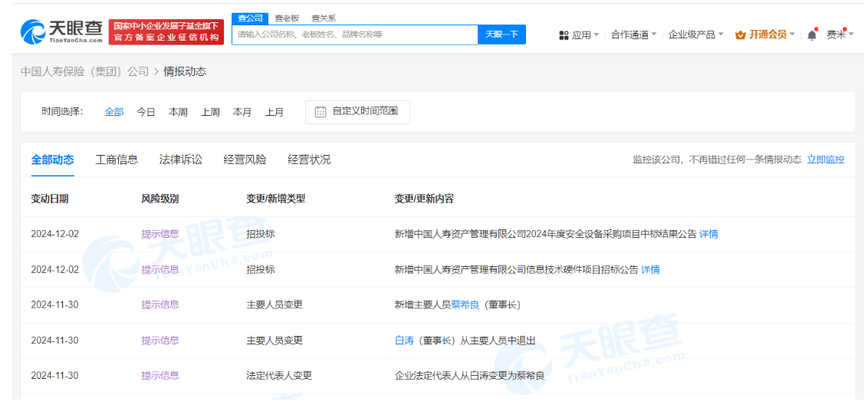The height and width of the screenshot is (408, 868).
Task: Open 自定义时间范围 date picker
Action: pos(357,112)
